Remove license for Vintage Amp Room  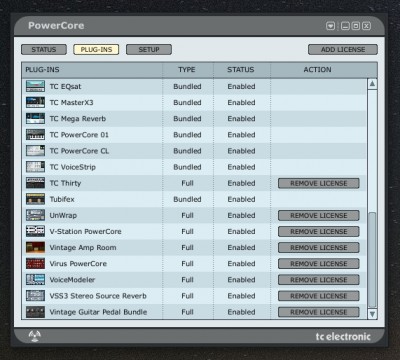point(319,248)
